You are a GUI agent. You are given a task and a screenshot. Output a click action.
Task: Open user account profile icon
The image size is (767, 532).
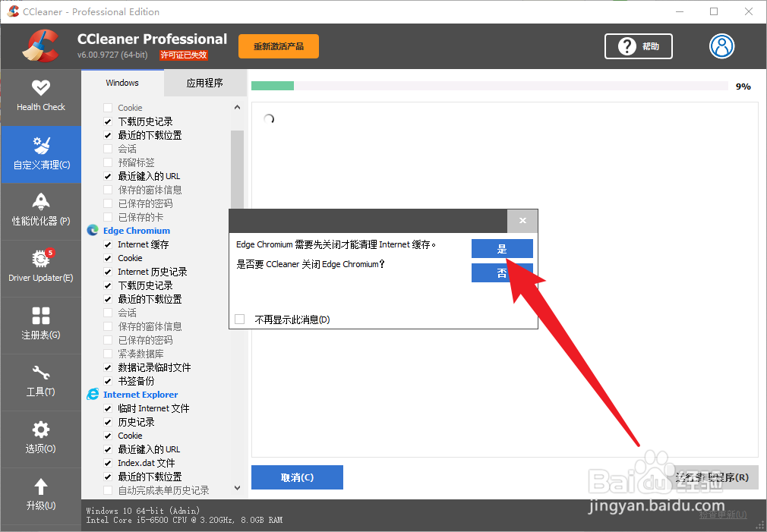721,46
